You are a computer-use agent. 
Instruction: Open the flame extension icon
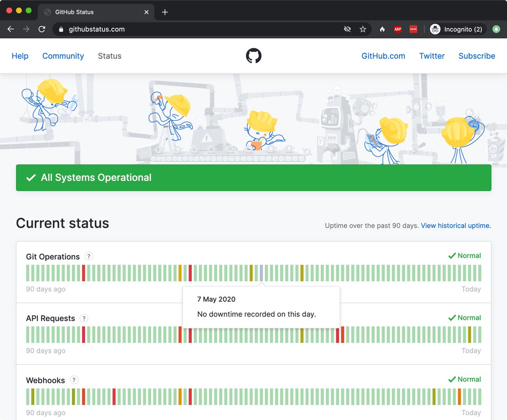click(x=382, y=29)
